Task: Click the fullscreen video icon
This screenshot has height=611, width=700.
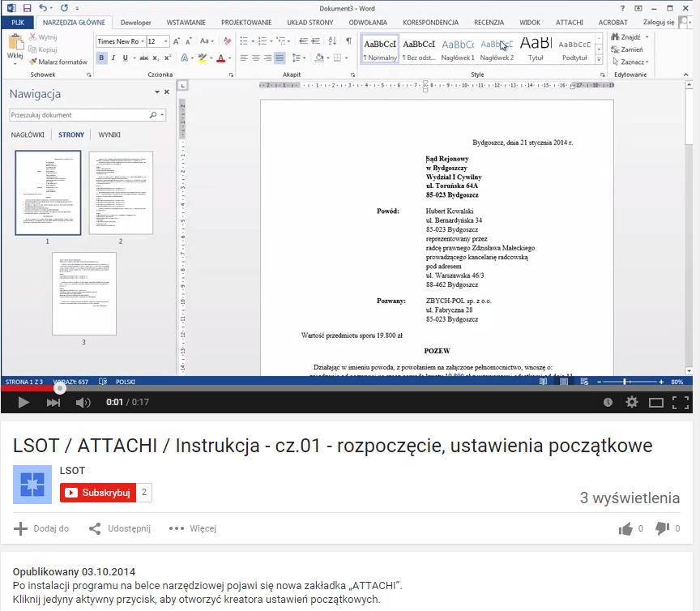Action: pyautogui.click(x=681, y=403)
